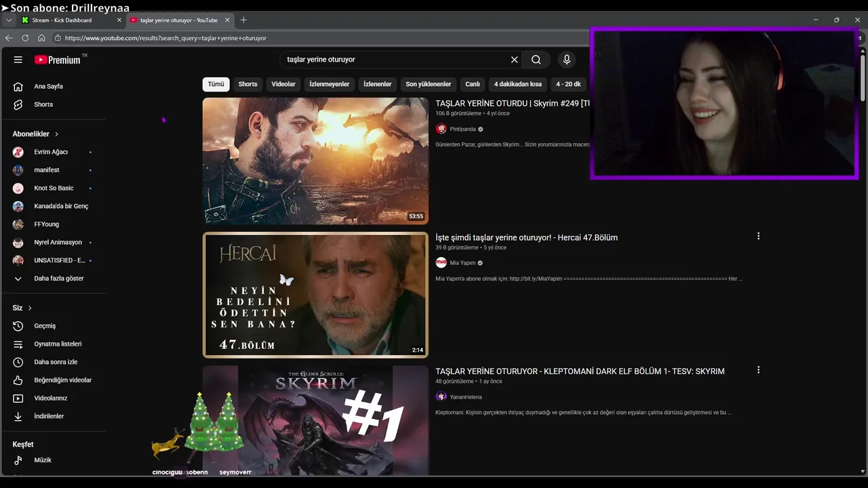Viewport: 868px width, 488px height.
Task: Clear the search box with the X
Action: 514,60
